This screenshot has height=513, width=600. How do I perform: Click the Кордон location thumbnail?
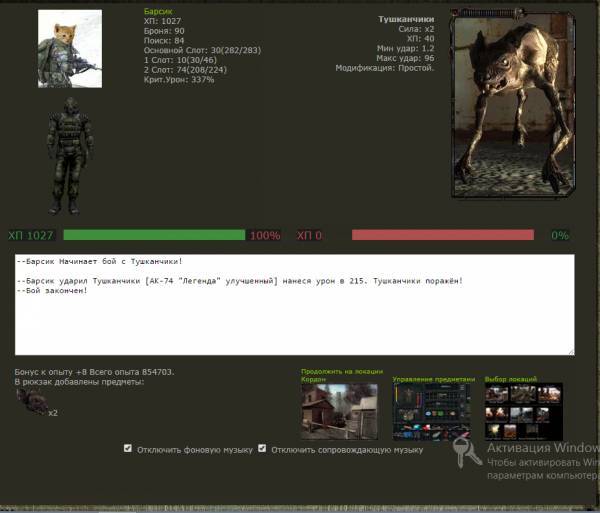[339, 412]
